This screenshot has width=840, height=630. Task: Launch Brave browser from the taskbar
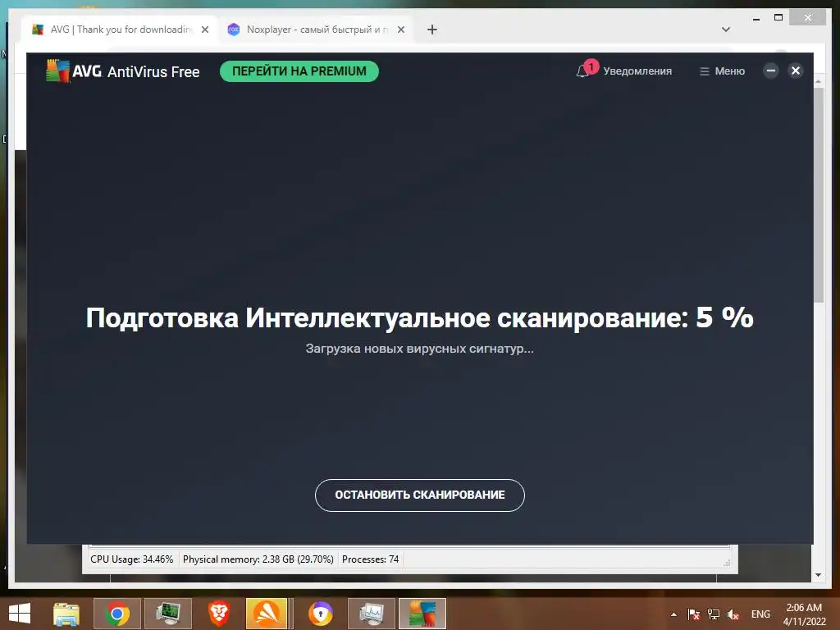tap(218, 614)
